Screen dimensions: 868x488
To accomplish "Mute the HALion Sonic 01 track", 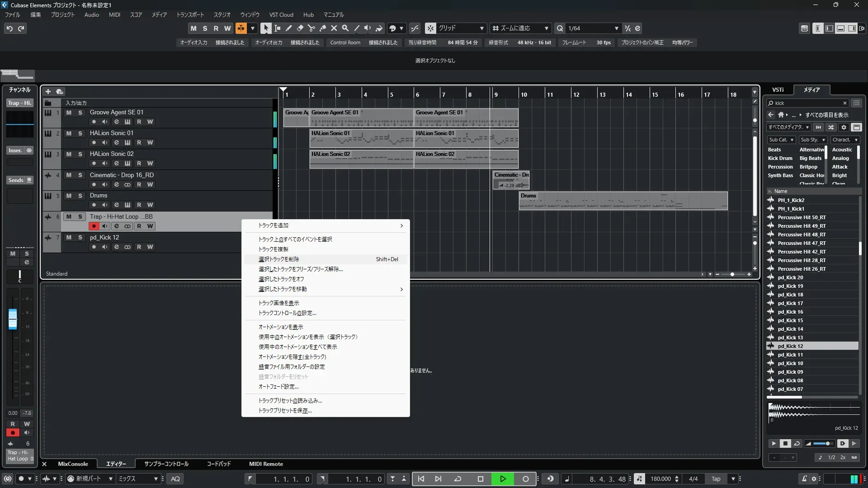I will tap(69, 133).
